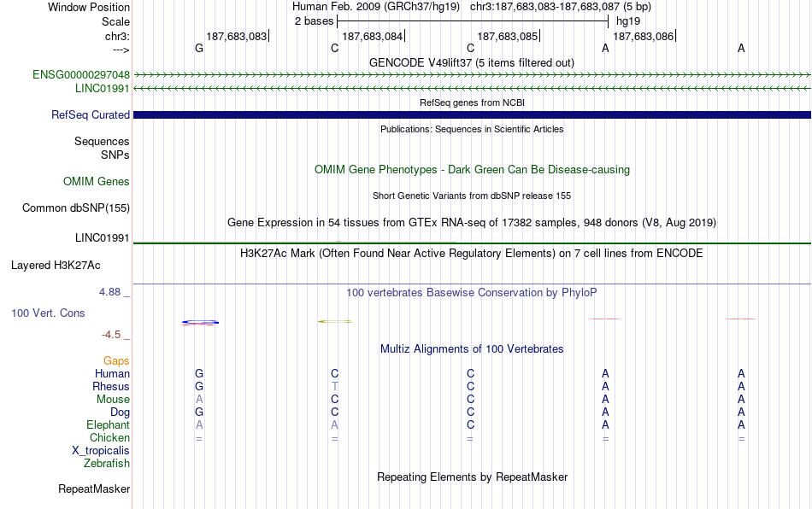Viewport: 812px width, 509px height.
Task: Click the hg19 label beside scale bar
Action: (628, 21)
